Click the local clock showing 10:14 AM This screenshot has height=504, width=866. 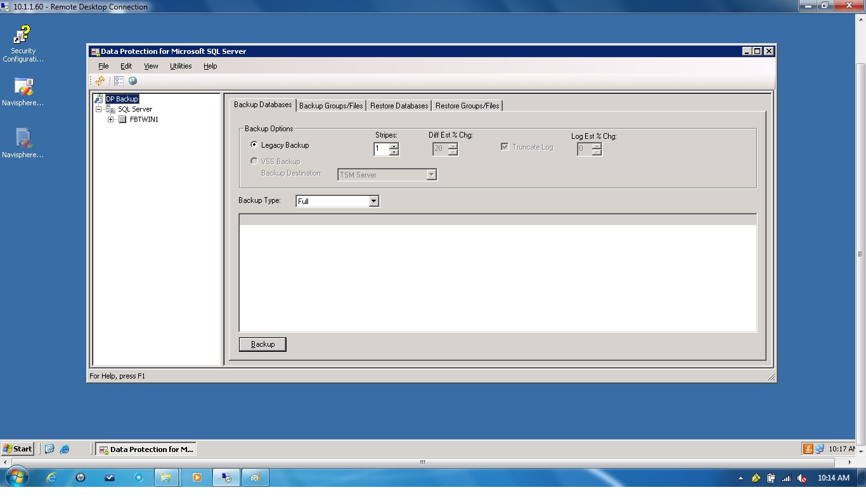[x=833, y=478]
